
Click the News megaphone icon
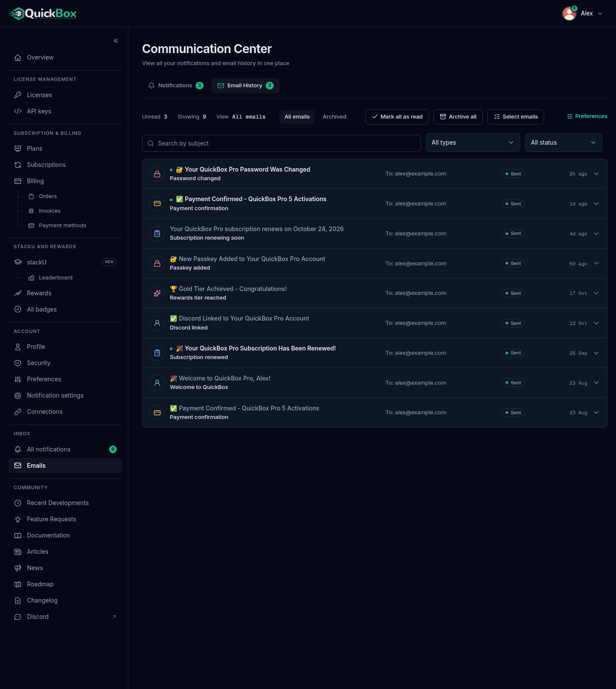point(18,568)
